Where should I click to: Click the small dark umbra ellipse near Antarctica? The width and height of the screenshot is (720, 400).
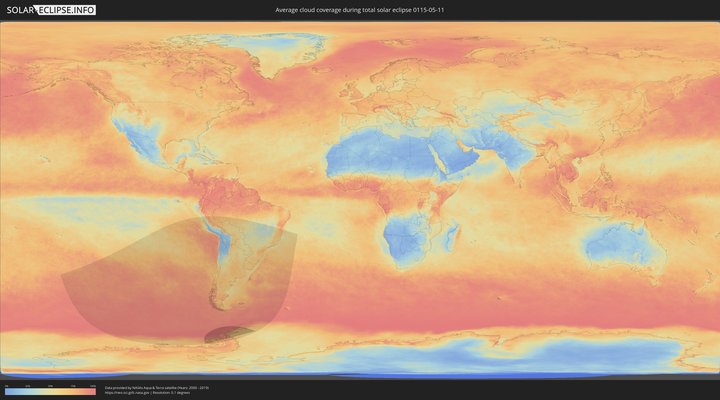click(228, 334)
